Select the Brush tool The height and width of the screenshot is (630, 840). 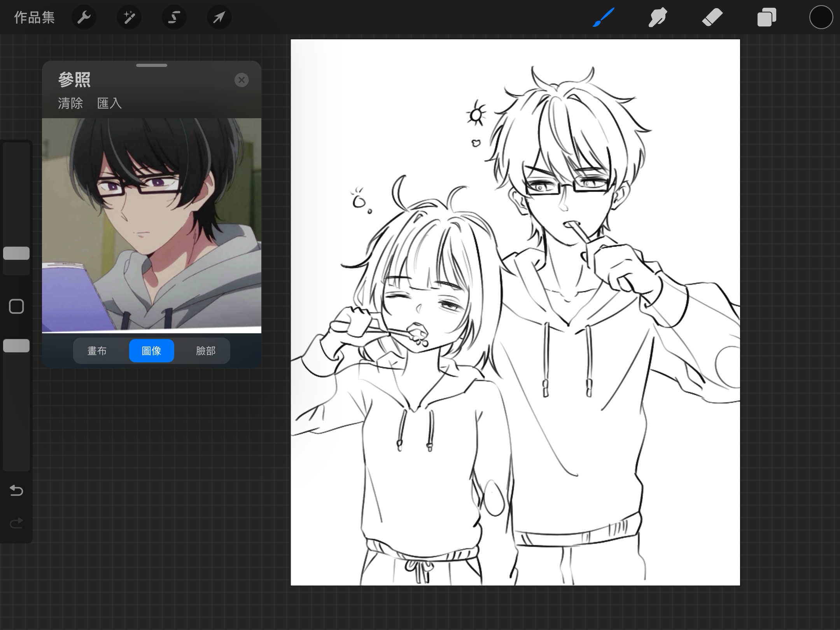point(604,17)
